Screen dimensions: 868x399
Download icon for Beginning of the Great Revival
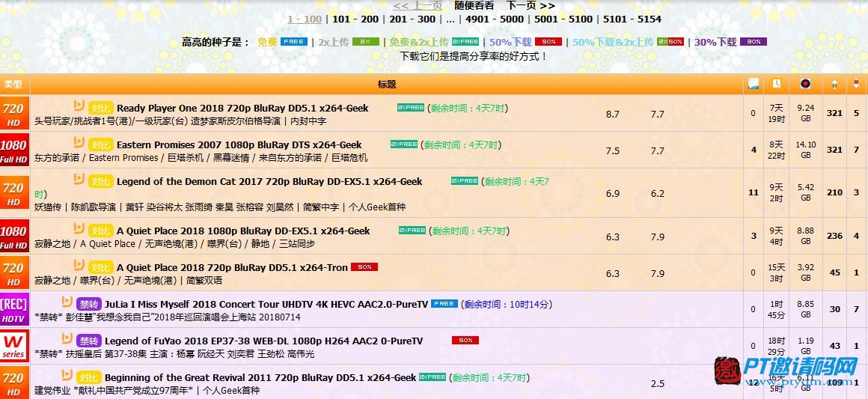(67, 376)
